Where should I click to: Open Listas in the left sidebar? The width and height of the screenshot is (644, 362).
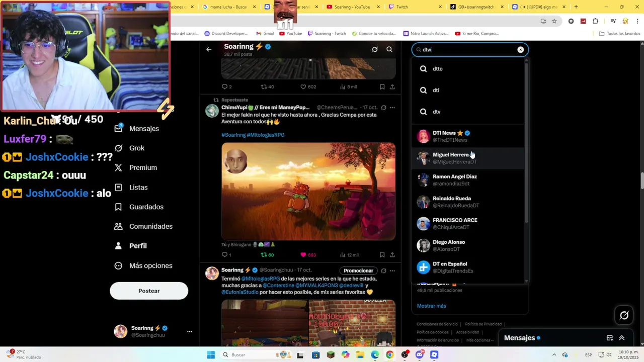[x=131, y=188]
